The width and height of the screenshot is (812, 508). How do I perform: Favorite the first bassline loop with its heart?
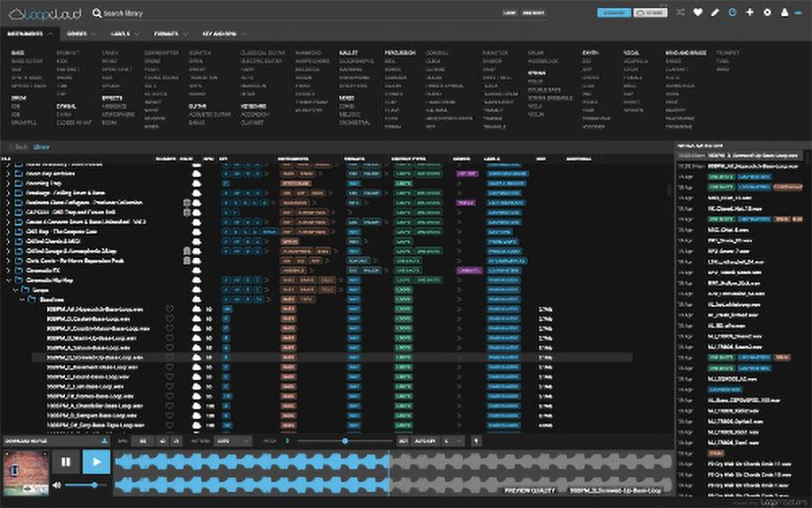169,309
